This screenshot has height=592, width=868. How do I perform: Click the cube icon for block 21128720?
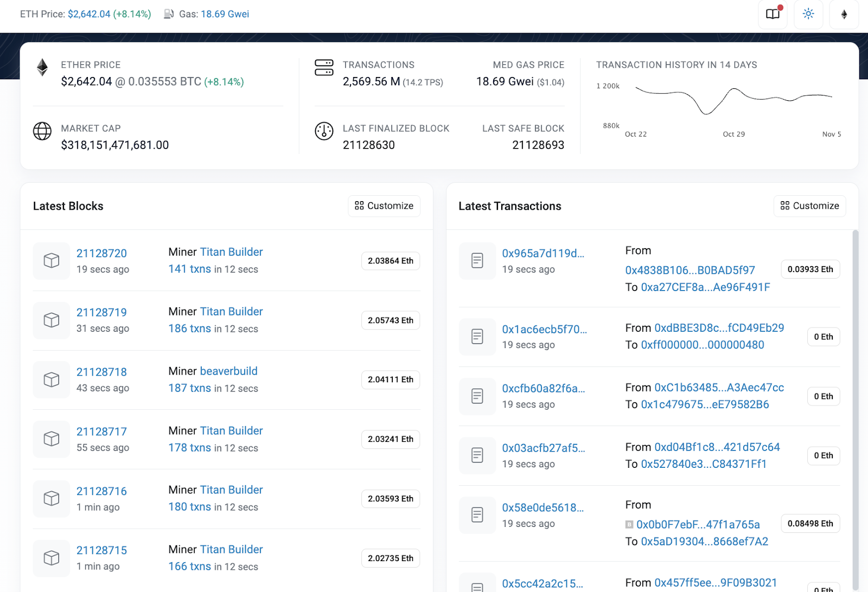52,261
